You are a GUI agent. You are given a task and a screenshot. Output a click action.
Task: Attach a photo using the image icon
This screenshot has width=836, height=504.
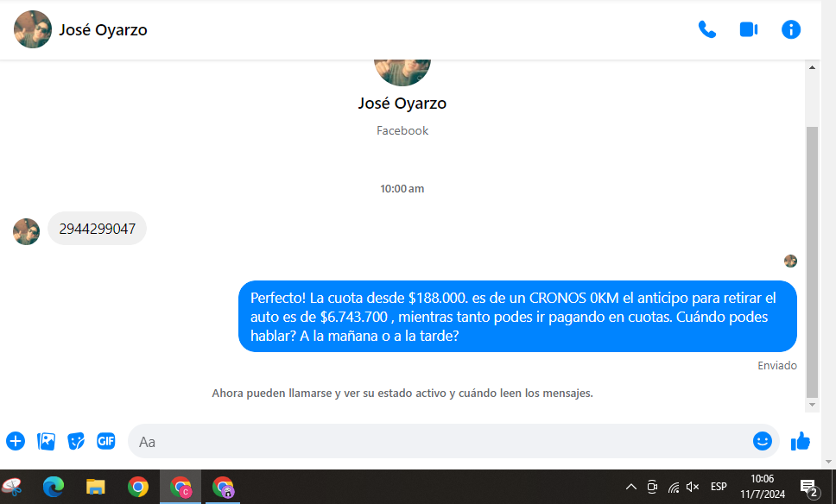click(x=46, y=441)
